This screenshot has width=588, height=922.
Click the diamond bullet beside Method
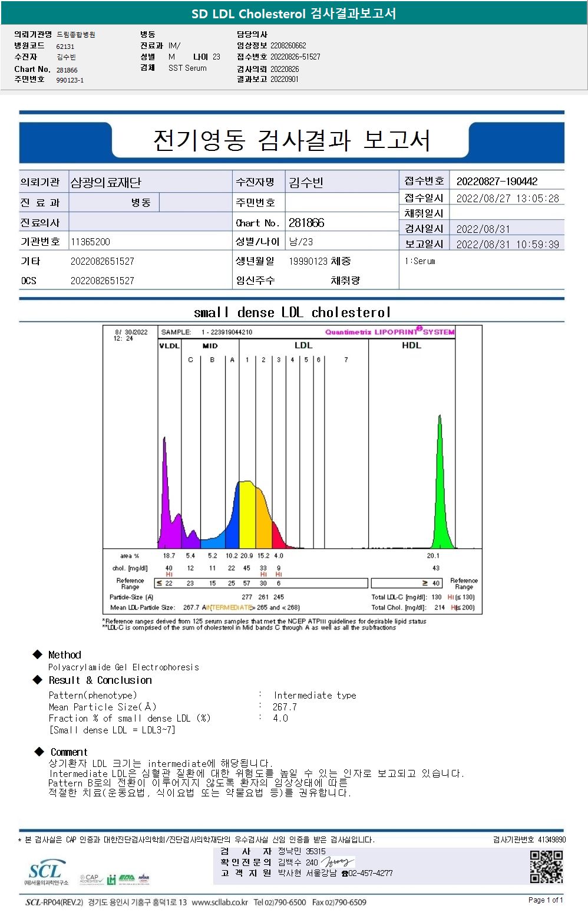click(38, 654)
